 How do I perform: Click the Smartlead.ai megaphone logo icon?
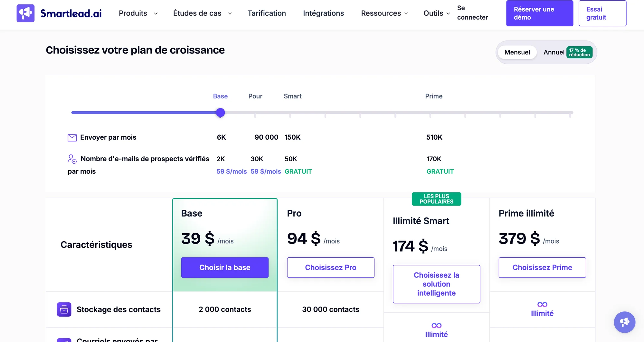coord(25,13)
